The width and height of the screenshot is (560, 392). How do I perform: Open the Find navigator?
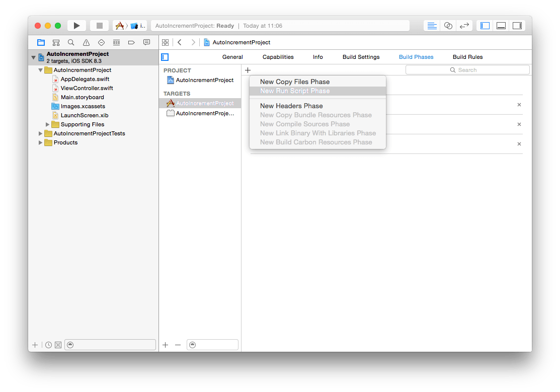(71, 43)
